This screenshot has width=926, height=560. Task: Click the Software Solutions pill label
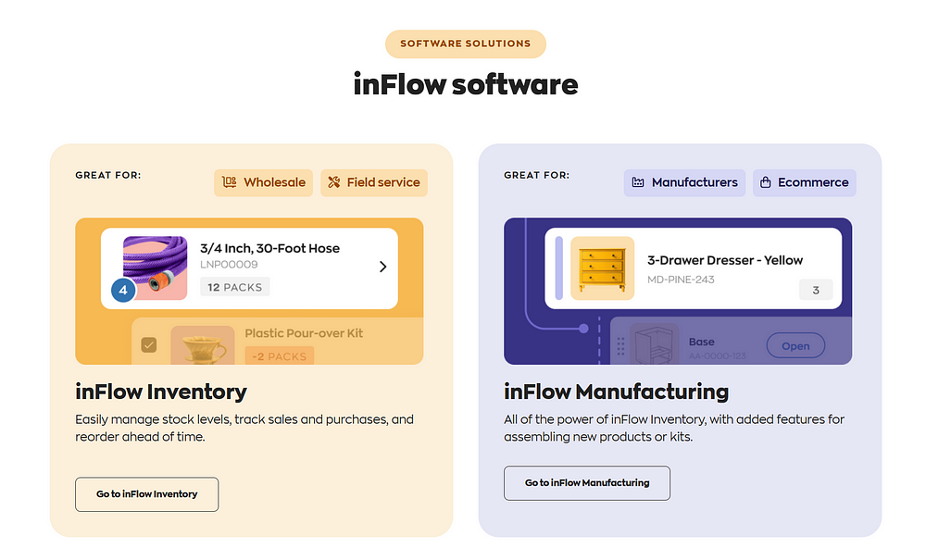coord(466,44)
